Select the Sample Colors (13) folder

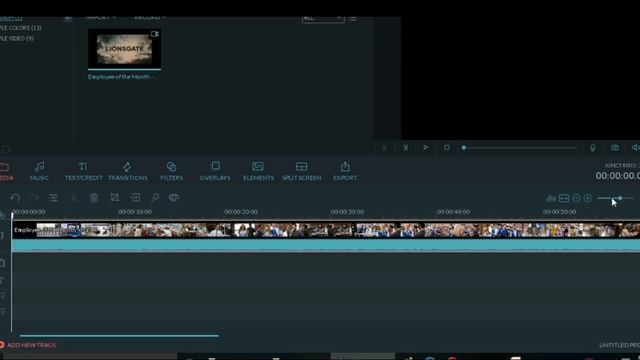click(20, 28)
